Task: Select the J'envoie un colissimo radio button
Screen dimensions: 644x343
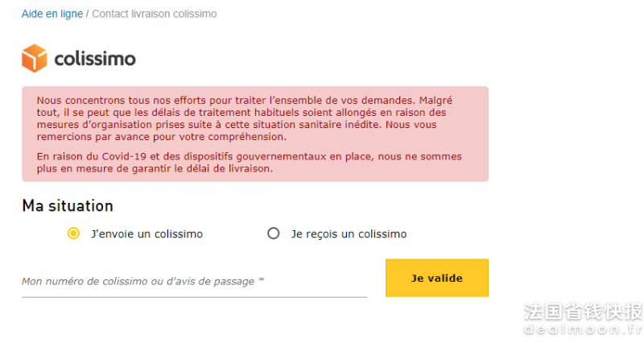Action: [73, 233]
